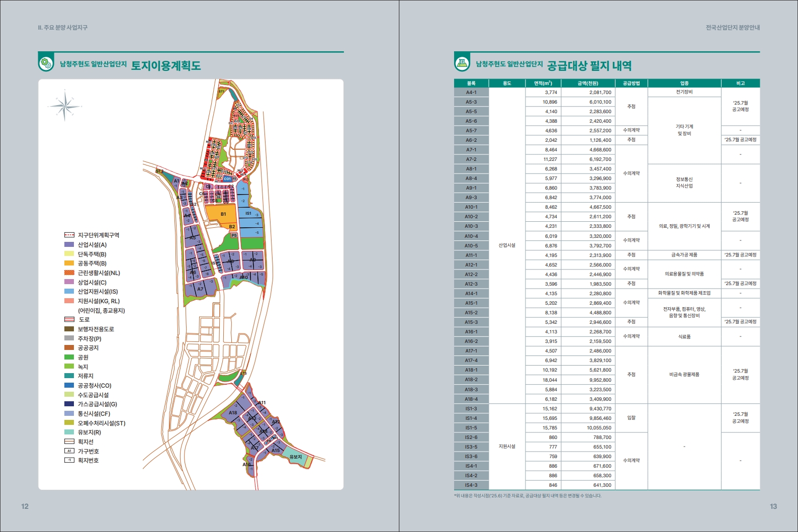Viewport: 798px width, 532px height.
Task: Click the 정보통신 지식산업 industry cell
Action: [684, 183]
